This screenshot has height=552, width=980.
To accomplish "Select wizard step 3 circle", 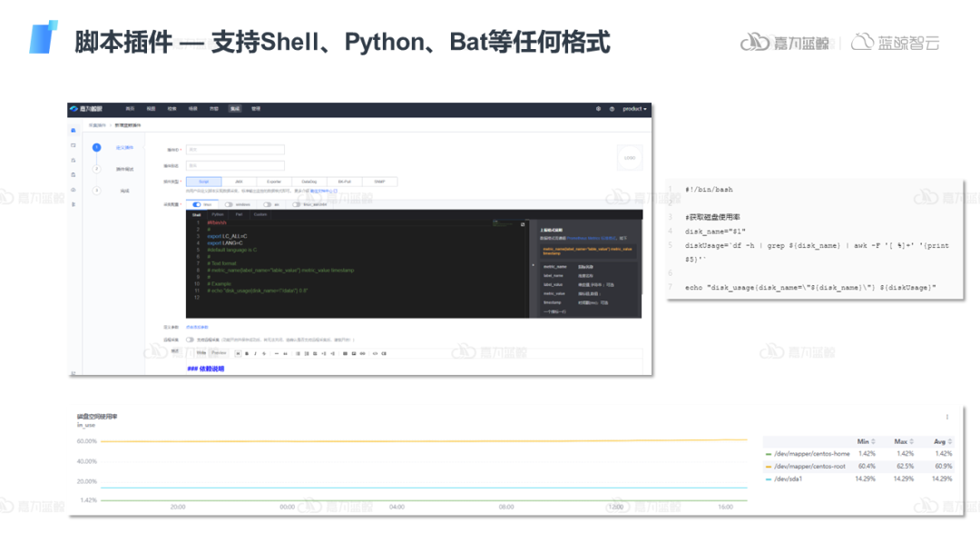I will pos(96,190).
